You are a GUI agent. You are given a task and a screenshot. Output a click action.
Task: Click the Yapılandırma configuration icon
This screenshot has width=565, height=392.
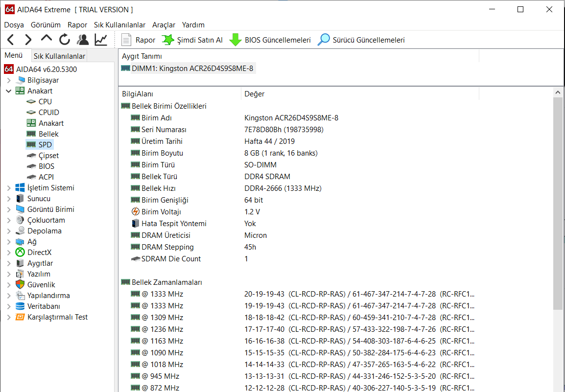(20, 296)
